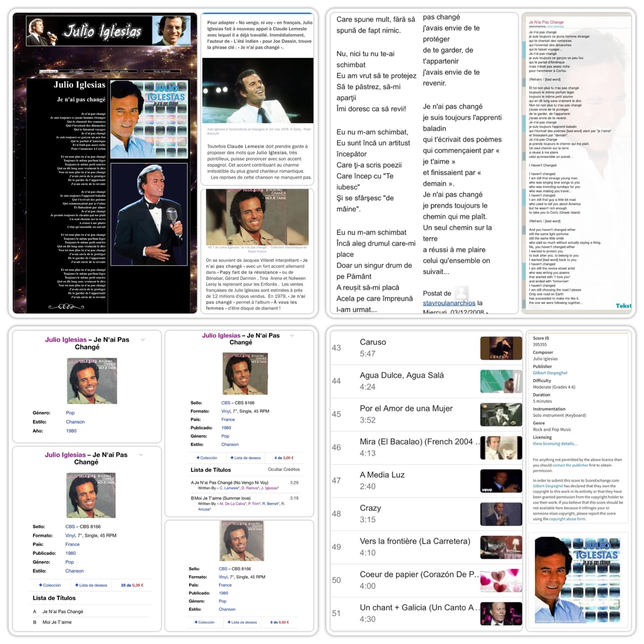Expand dropdown arrow on card showing Año 1980
The image size is (644, 644).
click(143, 340)
